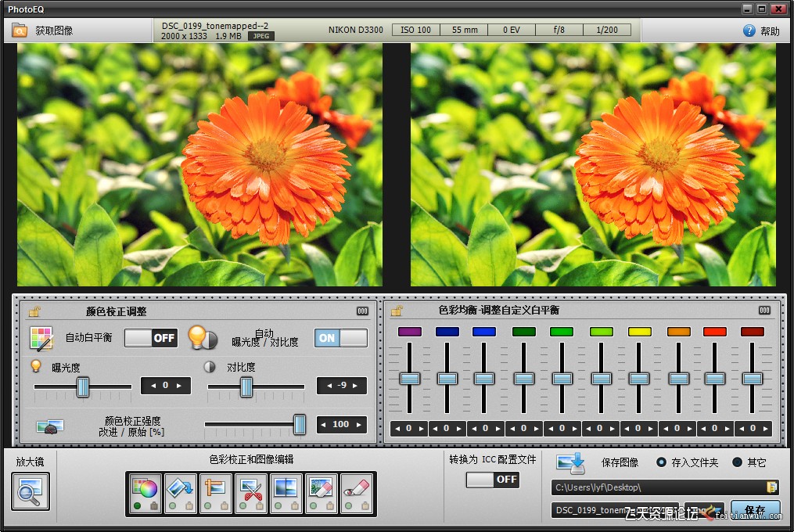Click the JPEG format badge
This screenshot has height=532, width=794.
261,36
